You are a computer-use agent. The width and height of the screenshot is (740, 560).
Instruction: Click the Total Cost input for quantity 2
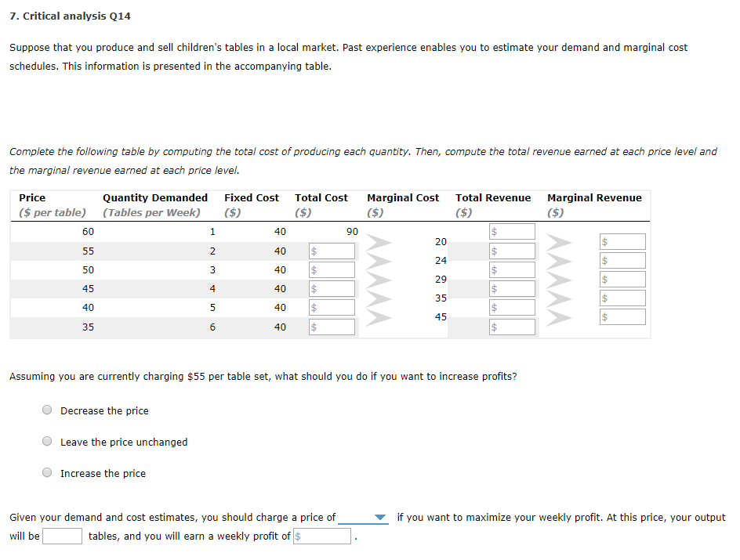tap(332, 251)
